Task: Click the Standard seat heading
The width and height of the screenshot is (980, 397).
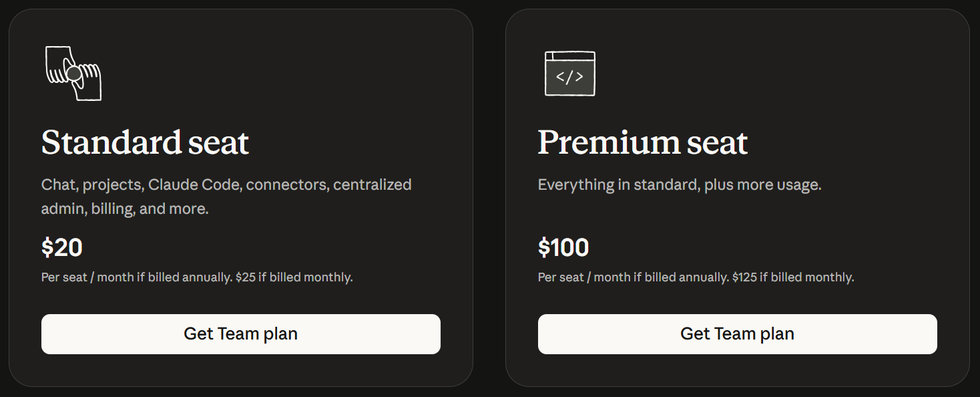Action: 145,142
